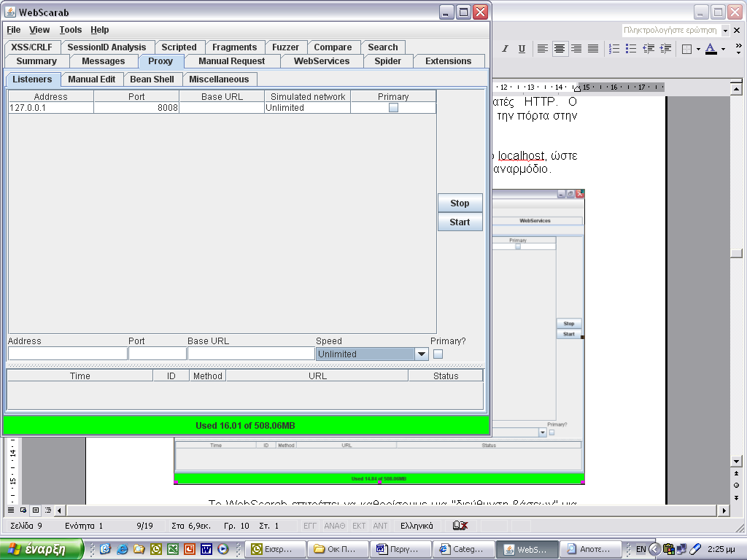Viewport: 747px width, 560px height.
Task: Center text alignment in Word toolbar
Action: pyautogui.click(x=560, y=49)
